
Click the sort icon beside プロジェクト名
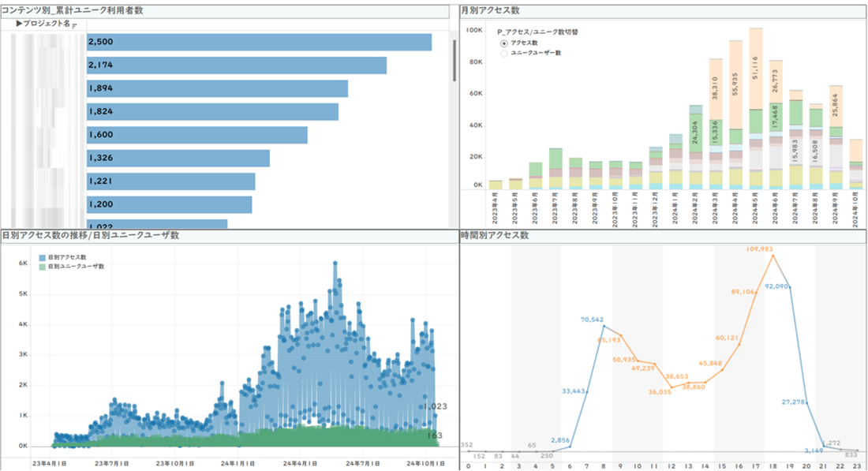[74, 26]
